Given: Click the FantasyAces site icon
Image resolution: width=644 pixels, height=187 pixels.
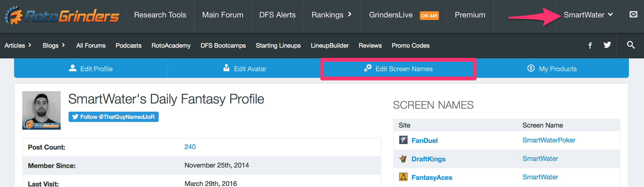Looking at the screenshot, I should 403,177.
